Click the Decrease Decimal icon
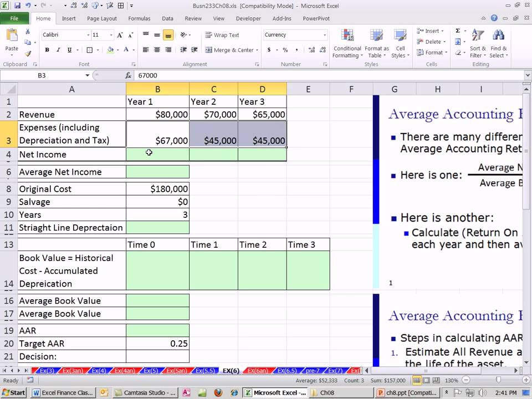Image resolution: width=532 pixels, height=399 pixels. point(323,50)
